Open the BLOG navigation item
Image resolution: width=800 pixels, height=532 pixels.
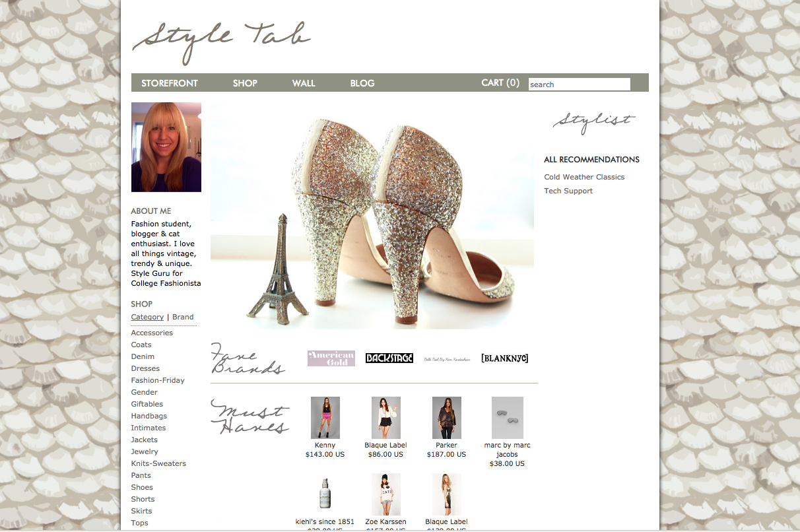click(362, 83)
